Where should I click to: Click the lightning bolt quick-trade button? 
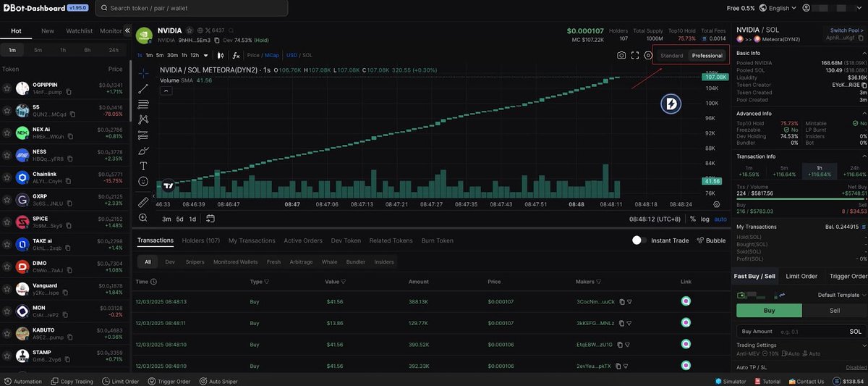coord(671,104)
